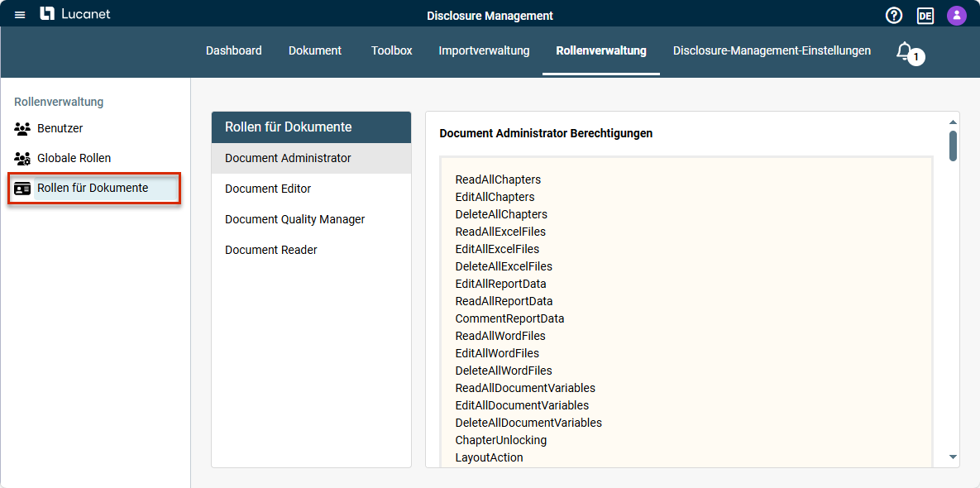Click the permissions scrollbar thumb
This screenshot has height=488, width=980.
tap(954, 146)
